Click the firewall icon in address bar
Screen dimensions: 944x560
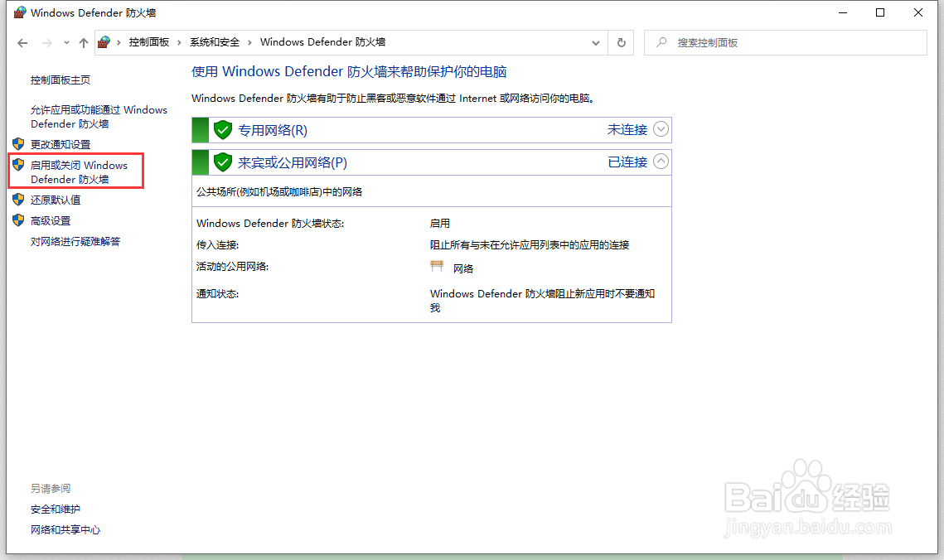104,42
